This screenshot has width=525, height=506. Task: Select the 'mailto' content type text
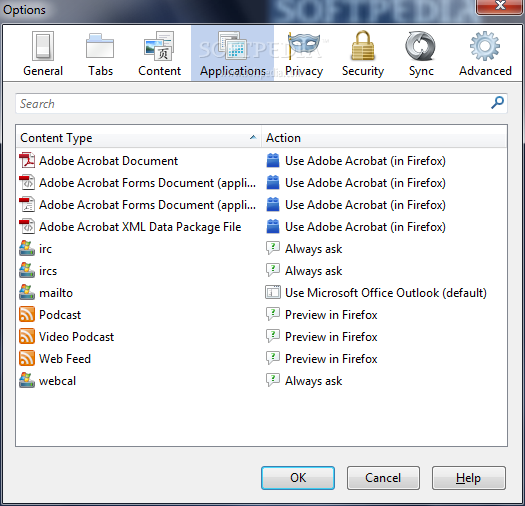pyautogui.click(x=56, y=293)
